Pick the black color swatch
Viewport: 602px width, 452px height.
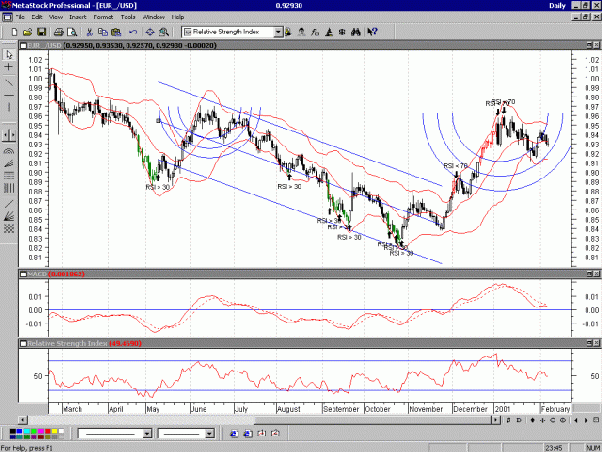click(x=13, y=432)
